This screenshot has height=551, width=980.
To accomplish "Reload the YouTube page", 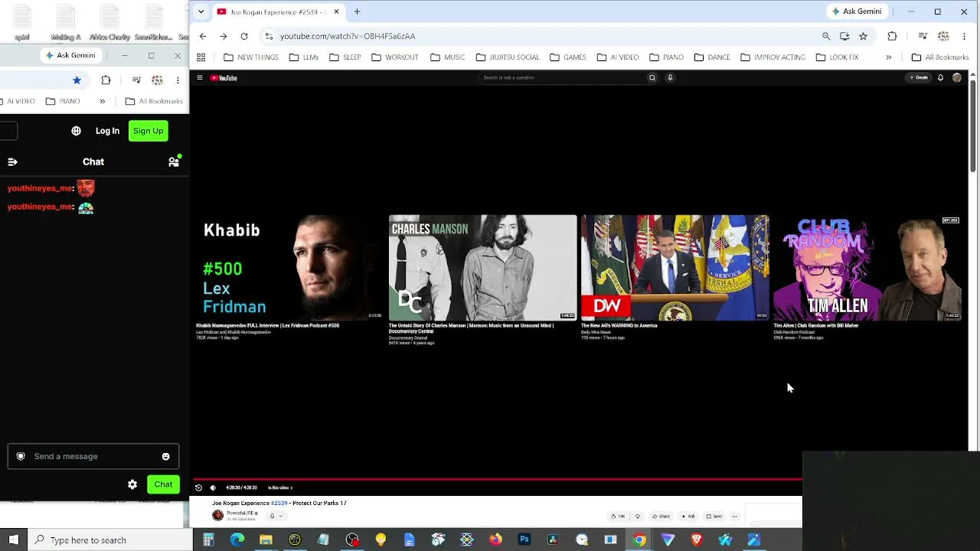I will tap(244, 36).
